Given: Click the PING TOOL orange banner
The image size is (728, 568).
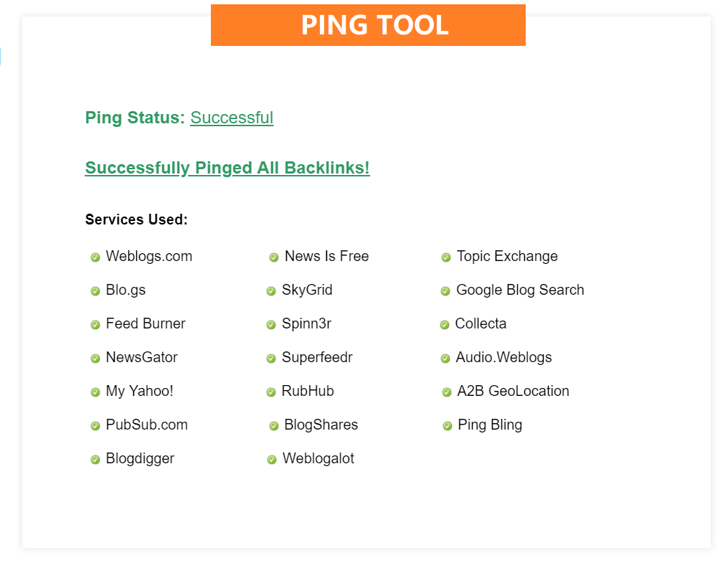Looking at the screenshot, I should [x=368, y=25].
